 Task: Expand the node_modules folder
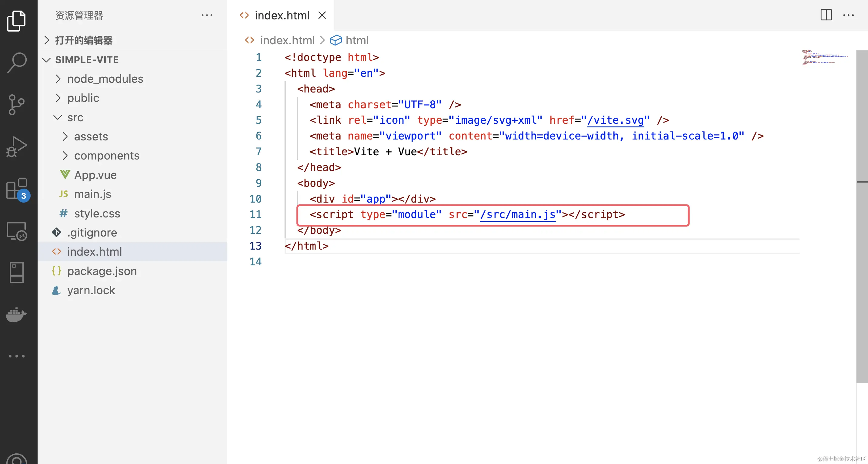tap(132, 79)
